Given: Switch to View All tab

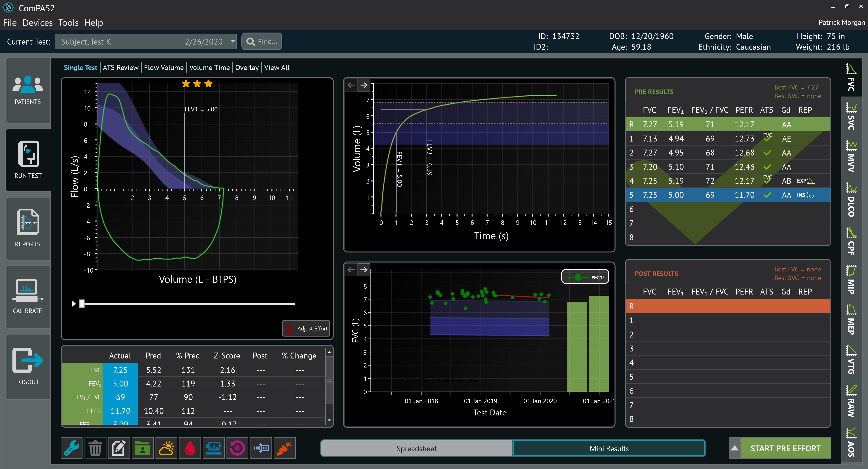Looking at the screenshot, I should click(x=277, y=67).
